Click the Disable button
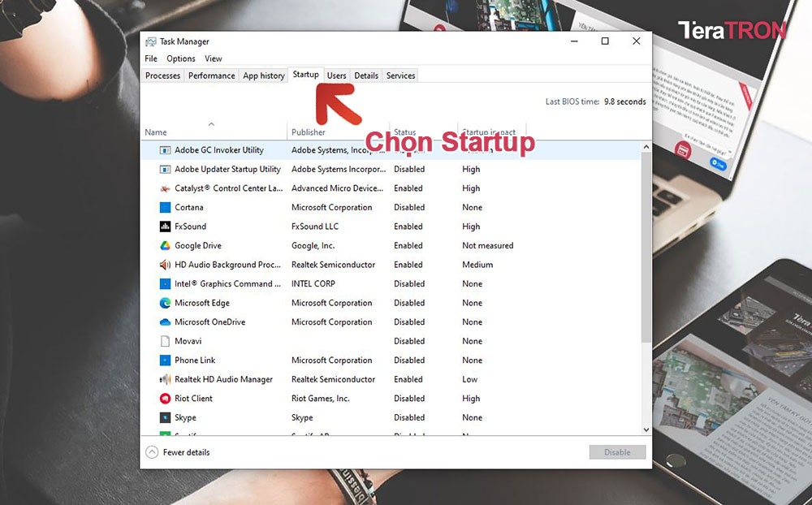This screenshot has height=505, width=812. tap(617, 452)
